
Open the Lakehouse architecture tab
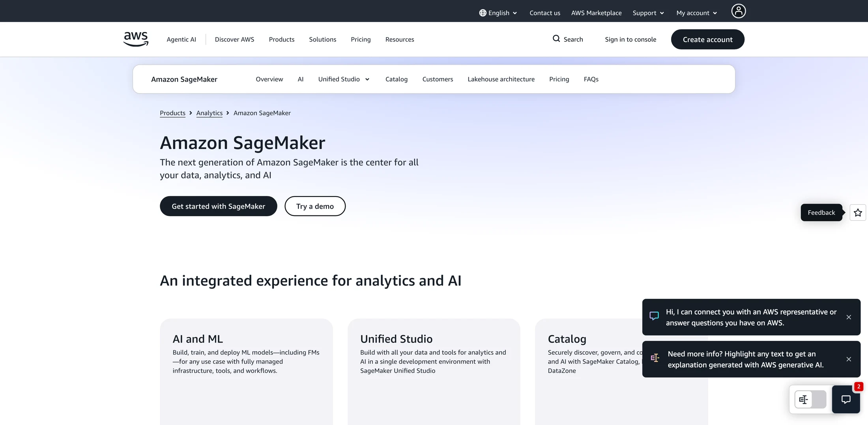click(x=501, y=79)
